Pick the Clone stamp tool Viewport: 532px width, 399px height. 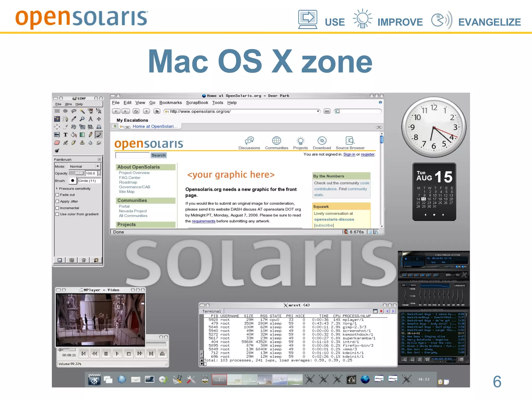click(82, 143)
